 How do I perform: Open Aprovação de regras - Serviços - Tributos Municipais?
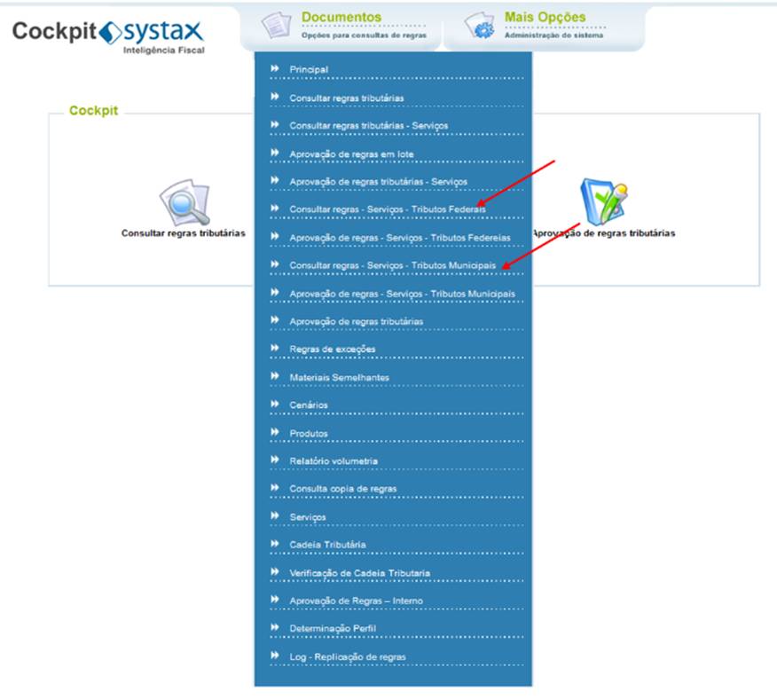coord(403,294)
